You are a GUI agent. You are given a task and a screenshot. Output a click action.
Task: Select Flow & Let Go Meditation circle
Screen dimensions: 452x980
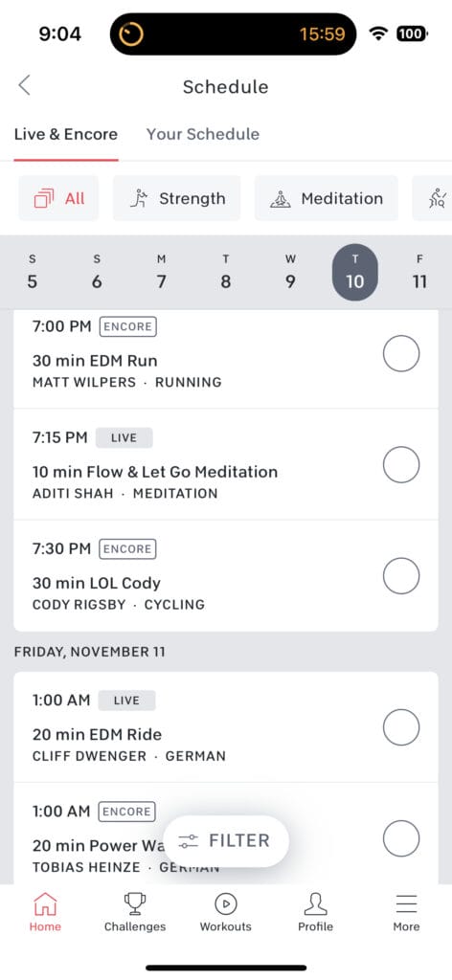tap(400, 464)
